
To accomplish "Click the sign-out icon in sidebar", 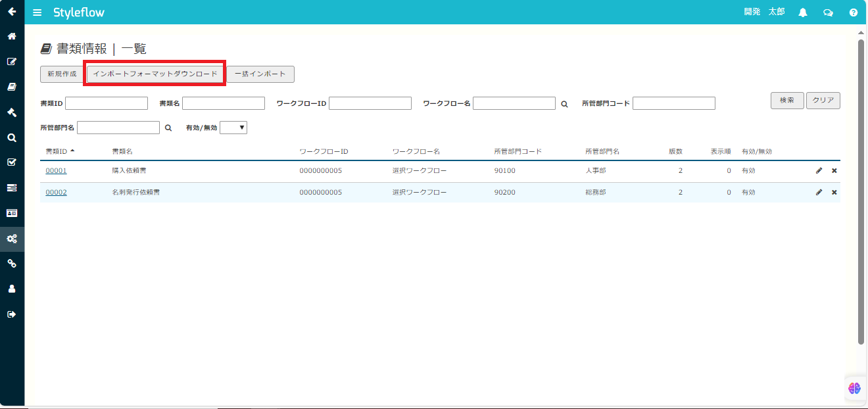I will 12,314.
